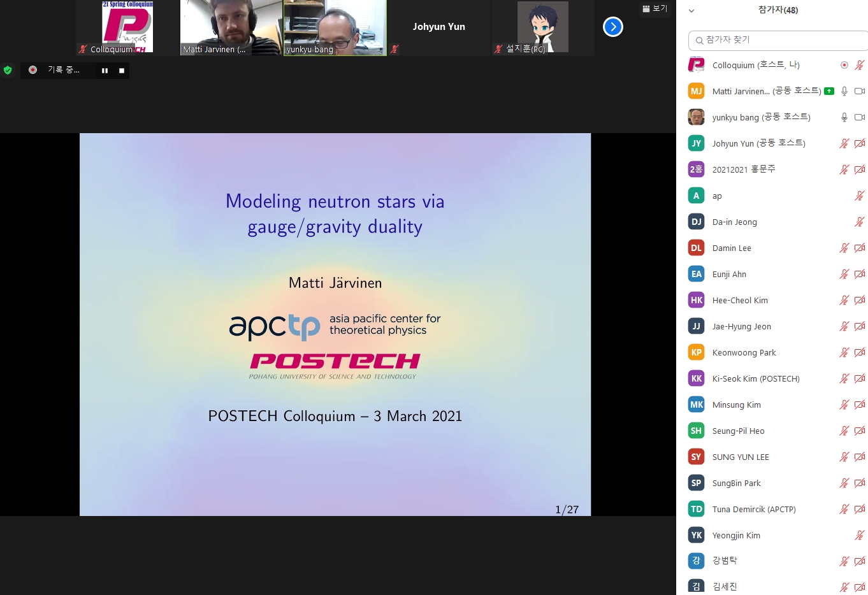Image resolution: width=868 pixels, height=595 pixels.
Task: Toggle Johyun Yun muted microphone icon
Action: click(x=844, y=143)
